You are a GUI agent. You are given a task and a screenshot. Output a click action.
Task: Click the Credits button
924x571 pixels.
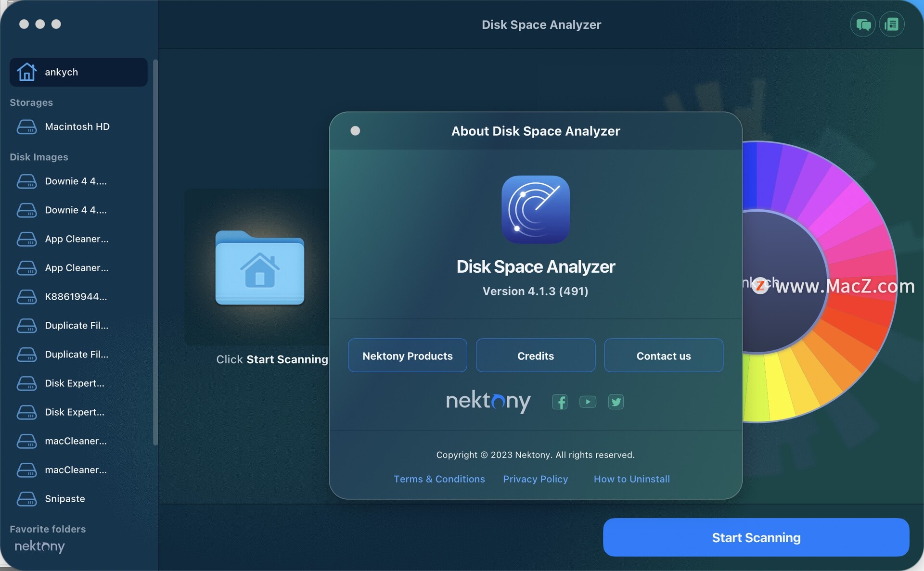536,355
